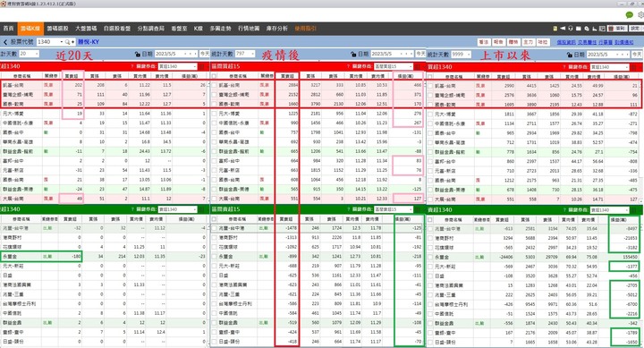This screenshot has height=348, width=644.
Task: Tick the checkbox for the row with 2990
Action: [x=430, y=86]
